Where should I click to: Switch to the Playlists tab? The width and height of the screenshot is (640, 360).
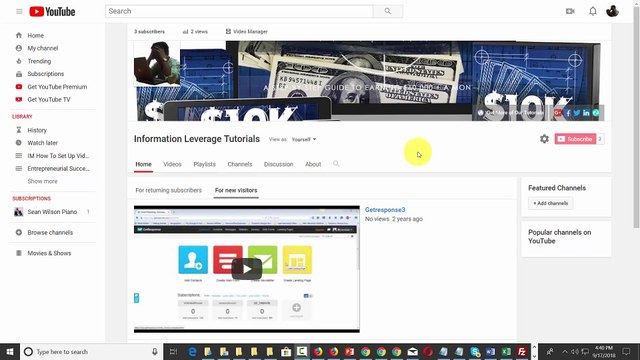pos(204,164)
